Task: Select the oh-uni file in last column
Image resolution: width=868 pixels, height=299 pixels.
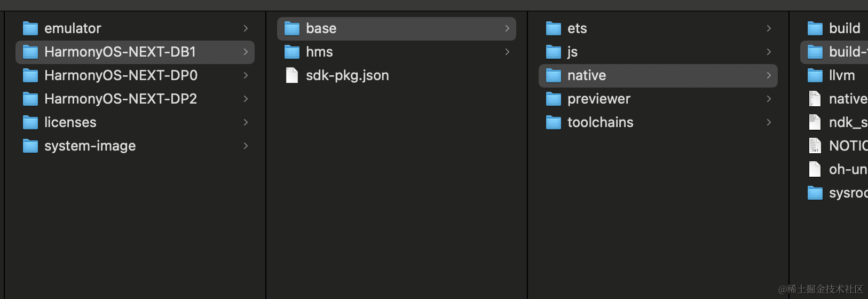Action: tap(847, 169)
